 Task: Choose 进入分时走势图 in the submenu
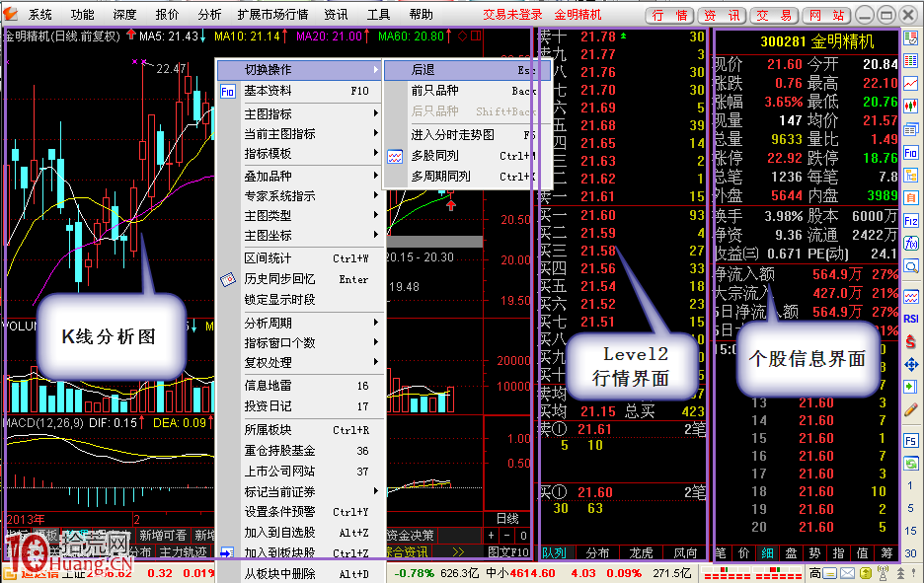pos(467,135)
